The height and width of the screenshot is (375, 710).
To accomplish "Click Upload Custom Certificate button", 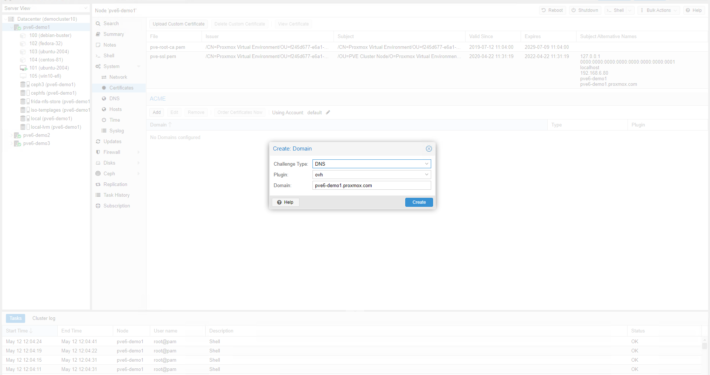I will pyautogui.click(x=178, y=24).
